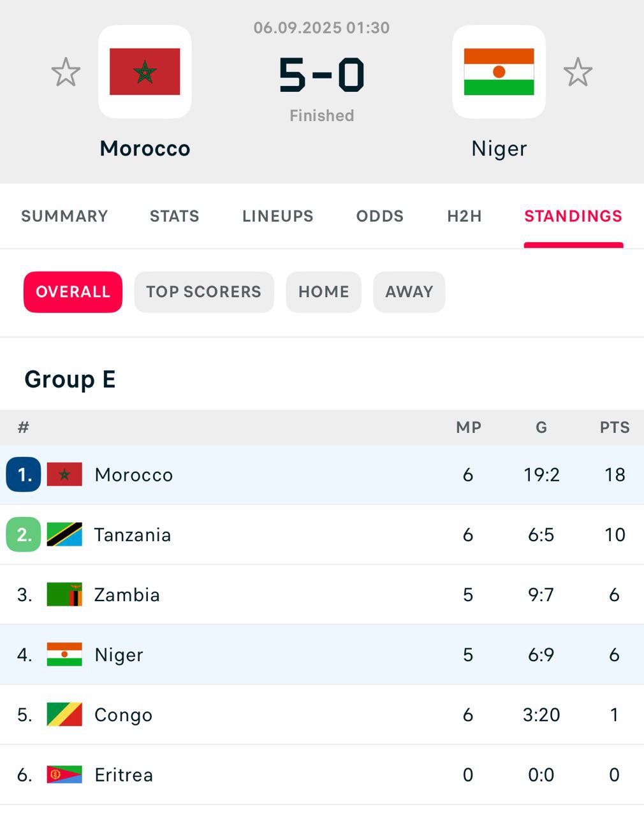Tap the large Niger flag logo
Viewport: 644px width, 816px height.
click(x=499, y=71)
